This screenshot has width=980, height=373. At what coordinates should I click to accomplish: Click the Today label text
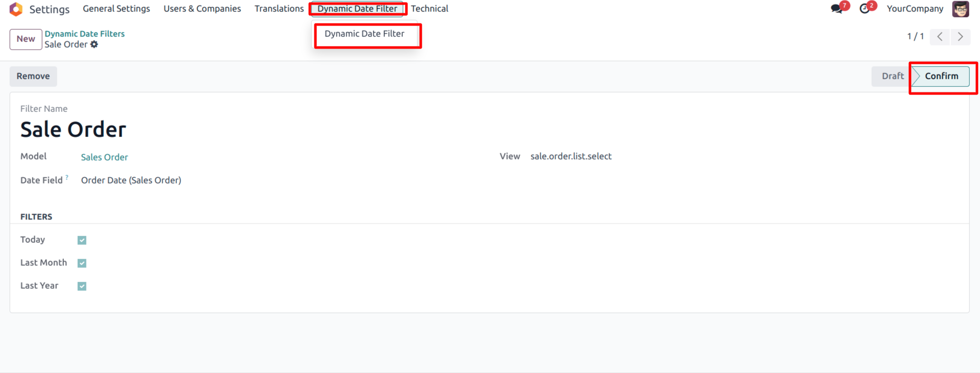[33, 240]
